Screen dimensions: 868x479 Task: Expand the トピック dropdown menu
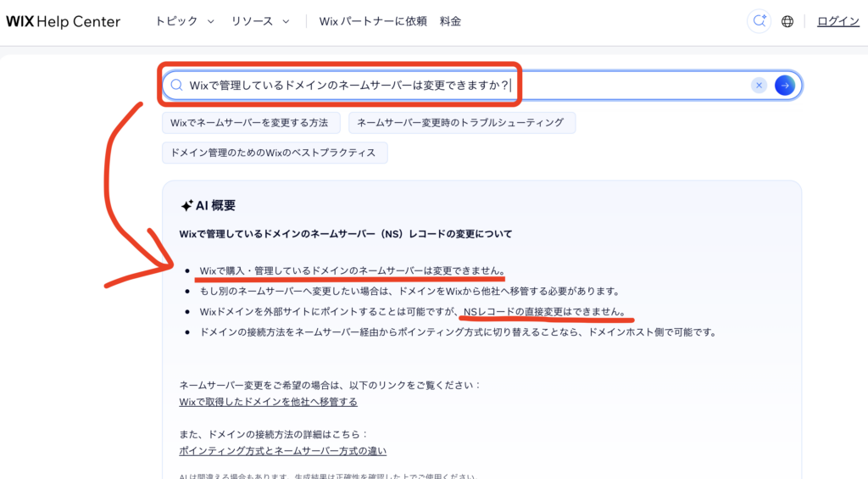[184, 21]
